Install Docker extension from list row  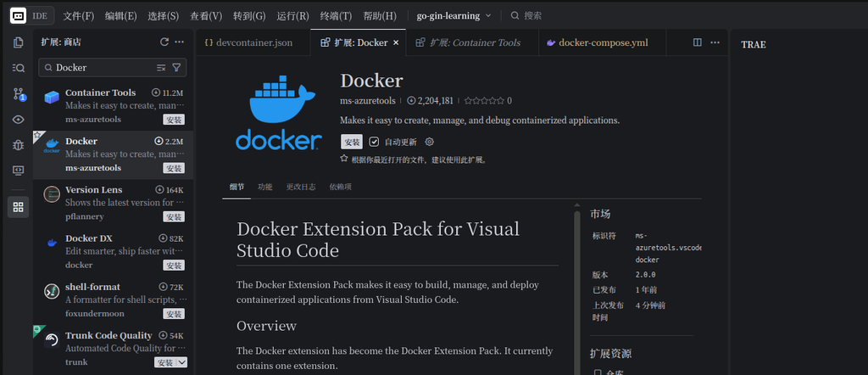pyautogui.click(x=174, y=168)
